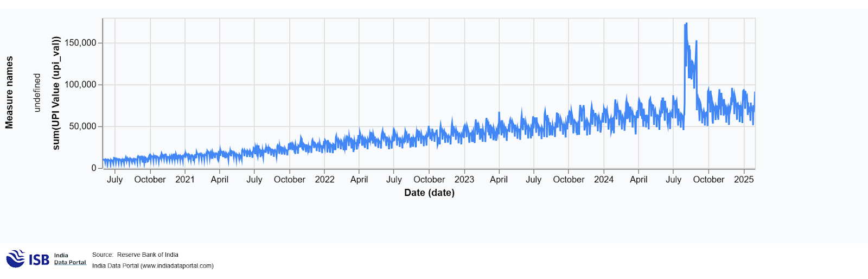Click the 2025 x-axis label
The image size is (868, 279).
coord(744,180)
